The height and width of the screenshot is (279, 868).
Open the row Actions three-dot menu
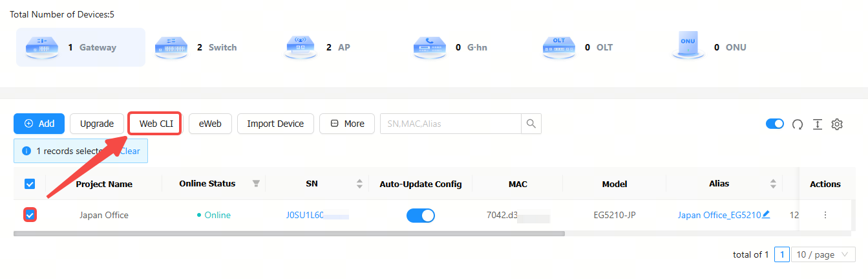825,215
